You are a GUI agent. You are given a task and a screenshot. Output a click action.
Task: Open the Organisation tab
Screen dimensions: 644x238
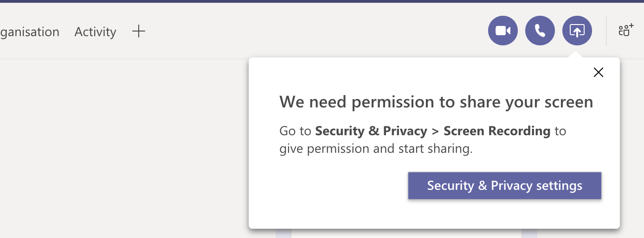pyautogui.click(x=29, y=32)
